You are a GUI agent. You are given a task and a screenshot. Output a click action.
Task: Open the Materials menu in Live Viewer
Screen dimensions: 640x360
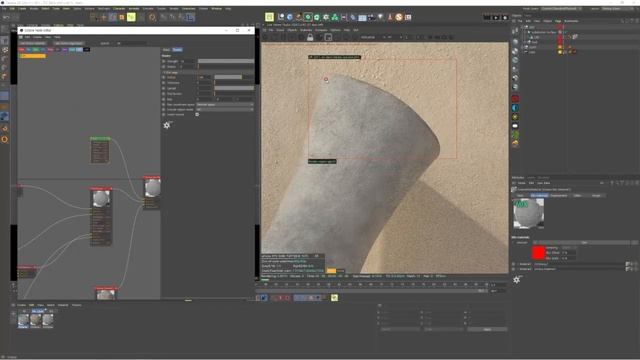306,30
